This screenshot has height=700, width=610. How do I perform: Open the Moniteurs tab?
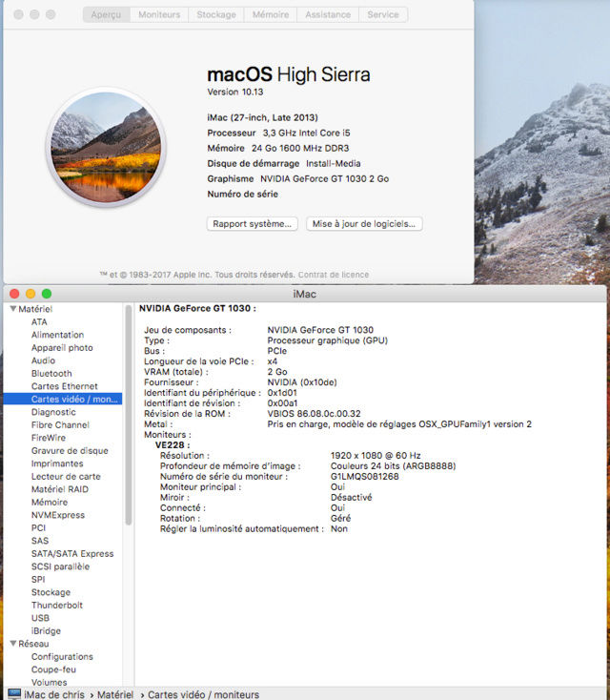(x=159, y=14)
